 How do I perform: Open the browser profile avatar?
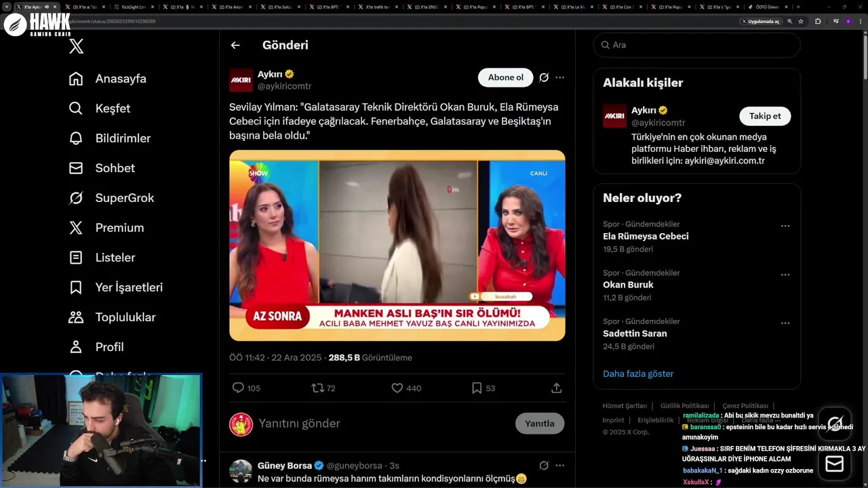[848, 22]
